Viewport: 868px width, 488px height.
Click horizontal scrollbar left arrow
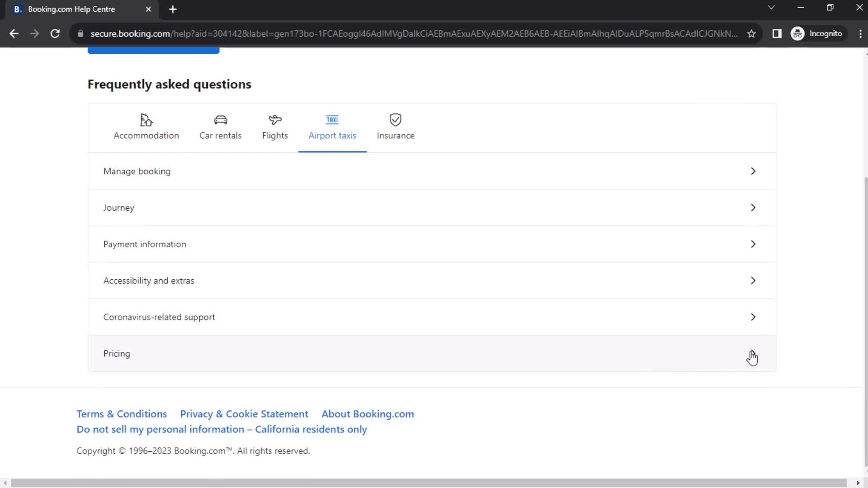tap(5, 483)
